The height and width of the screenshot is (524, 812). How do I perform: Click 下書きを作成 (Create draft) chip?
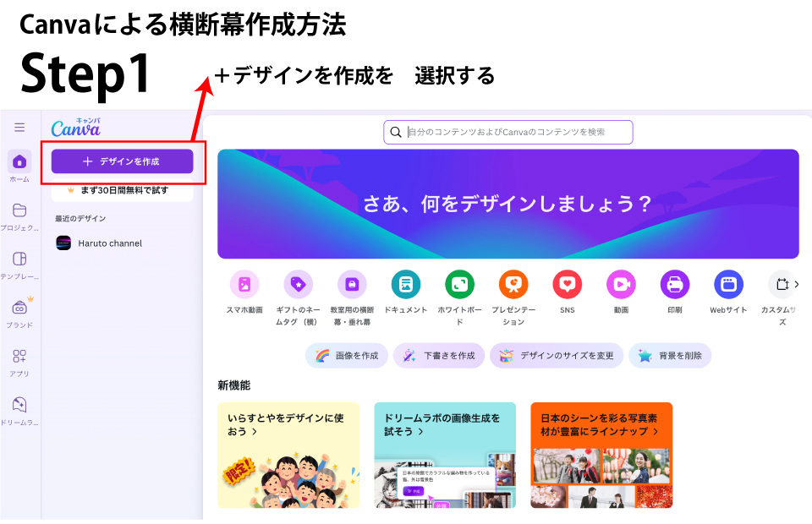(x=439, y=355)
